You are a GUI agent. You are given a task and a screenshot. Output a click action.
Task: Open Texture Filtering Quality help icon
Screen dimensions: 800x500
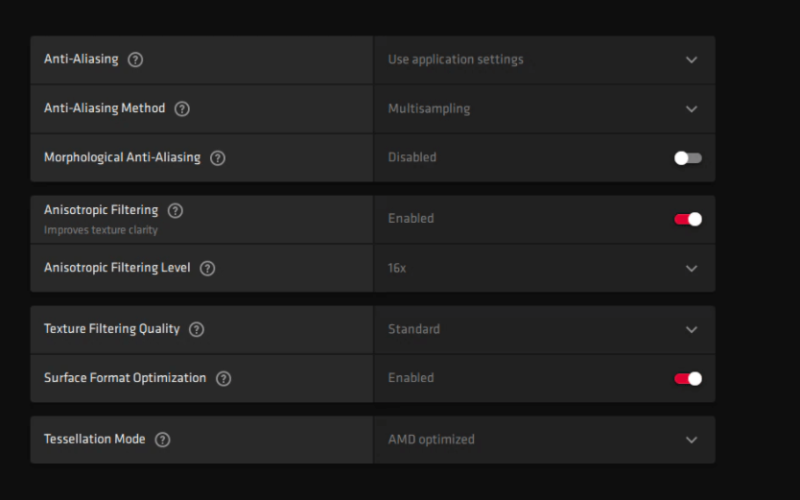(x=196, y=329)
